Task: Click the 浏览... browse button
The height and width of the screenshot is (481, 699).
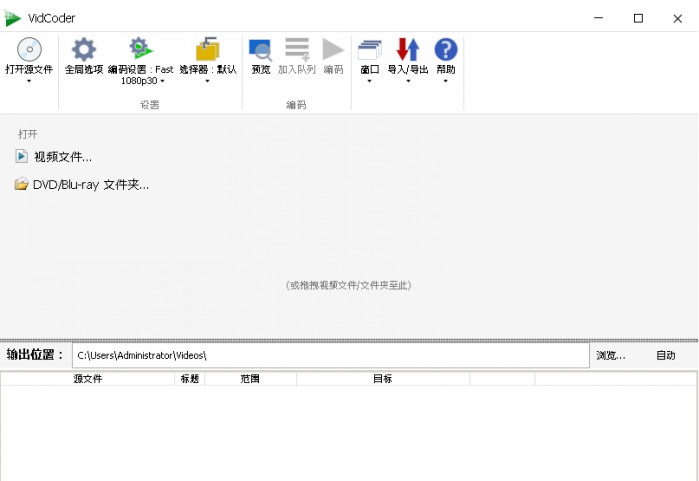Action: pos(610,355)
